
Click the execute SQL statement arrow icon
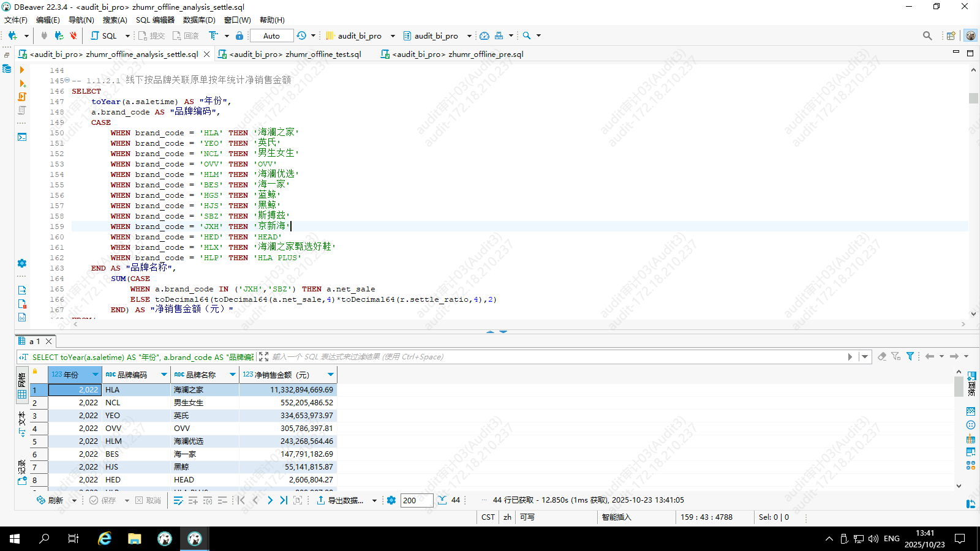tap(22, 70)
